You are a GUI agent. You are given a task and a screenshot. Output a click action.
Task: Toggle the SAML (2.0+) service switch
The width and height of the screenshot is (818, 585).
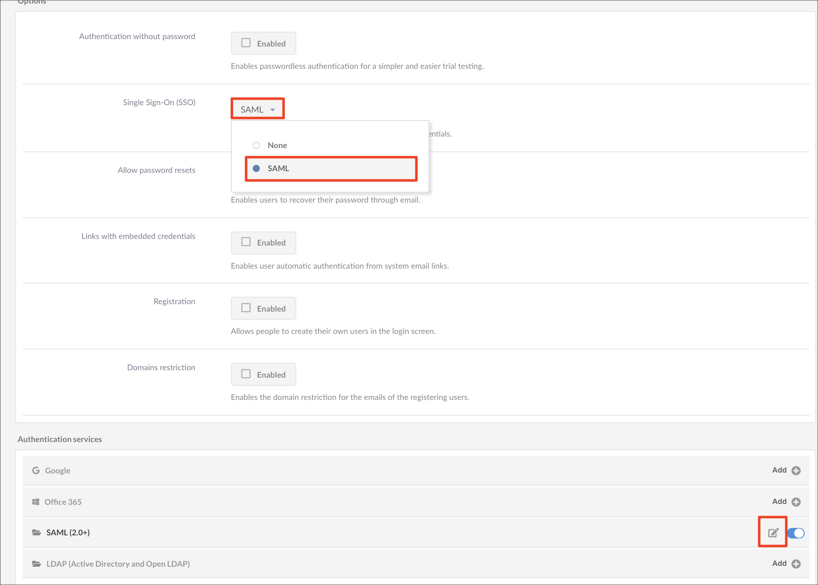click(x=796, y=533)
